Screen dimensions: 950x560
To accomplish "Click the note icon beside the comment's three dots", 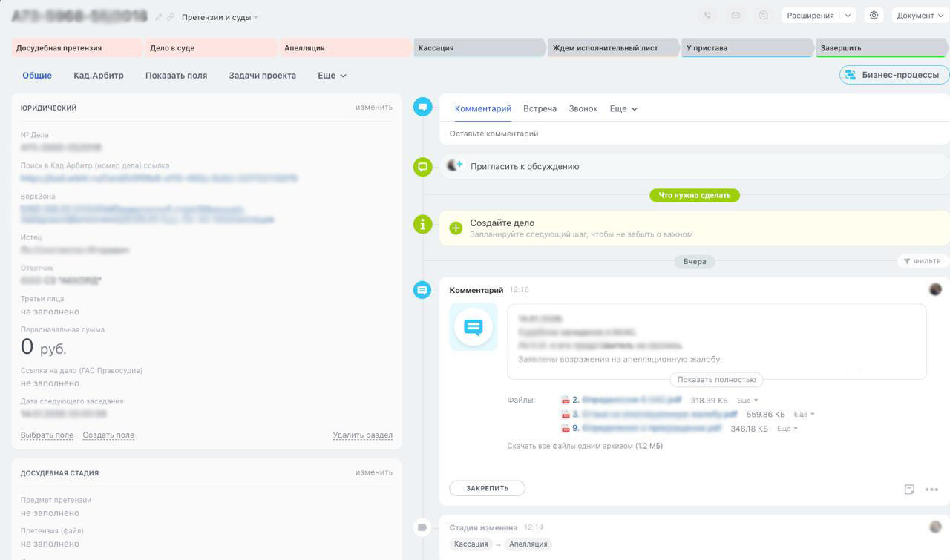I will (x=909, y=490).
